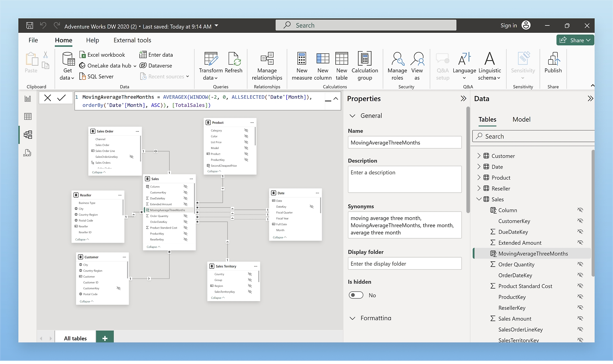This screenshot has width=613, height=364.
Task: Click the All tables tab at bottom
Action: point(75,338)
